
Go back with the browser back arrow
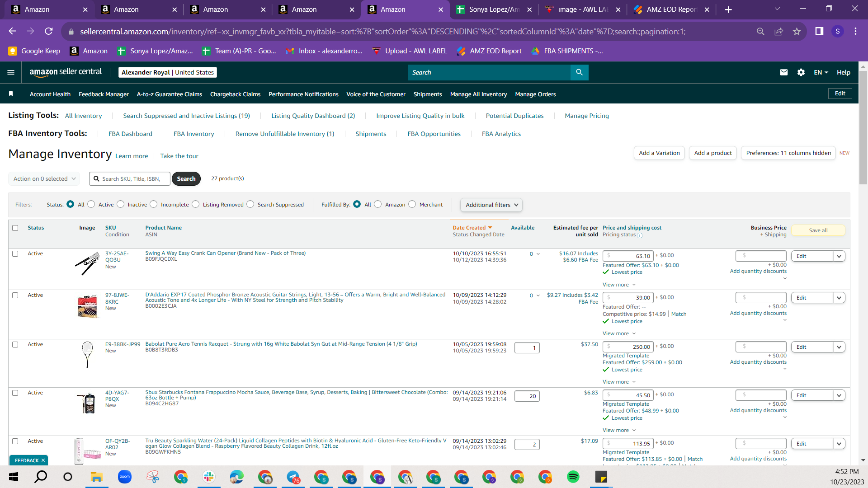[13, 31]
